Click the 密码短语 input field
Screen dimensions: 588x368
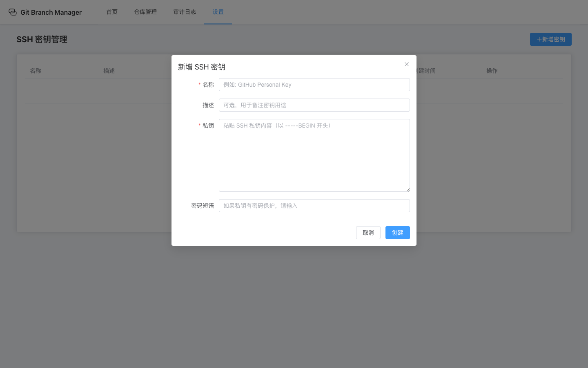[x=314, y=206]
